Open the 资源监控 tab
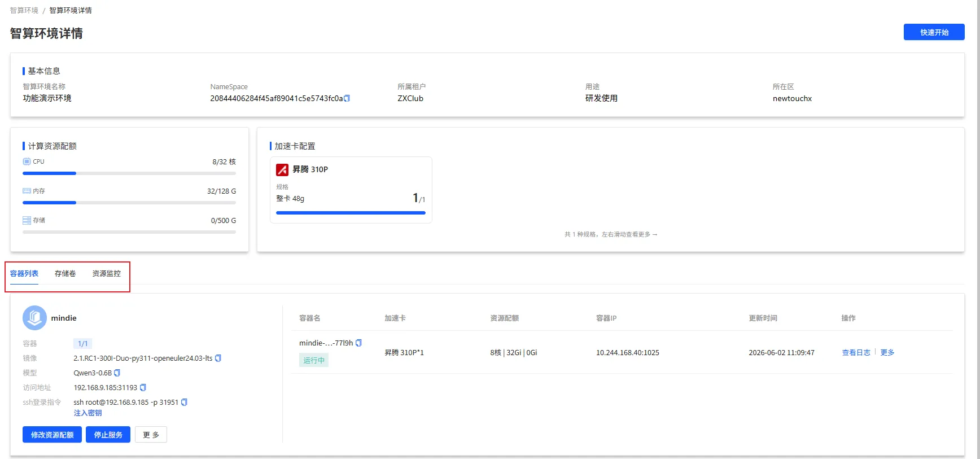Screen dimensions: 980x459 click(x=107, y=273)
